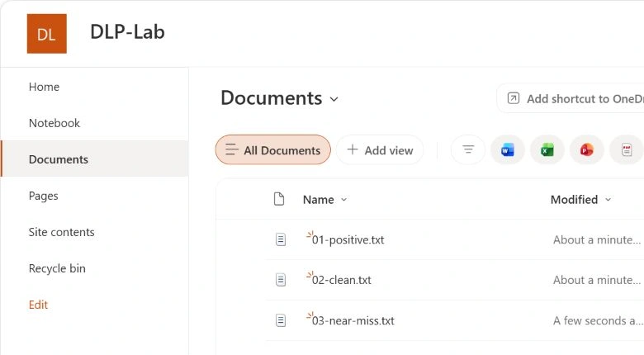Click Add shortcut to OneDrive button
This screenshot has width=644, height=355.
(571, 98)
